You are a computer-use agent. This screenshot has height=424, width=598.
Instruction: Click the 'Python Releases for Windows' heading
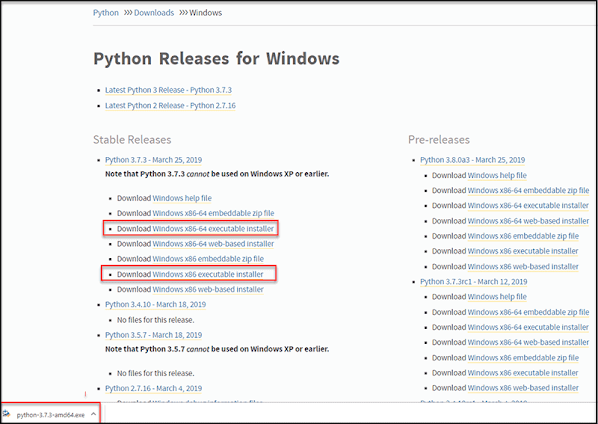pos(216,59)
